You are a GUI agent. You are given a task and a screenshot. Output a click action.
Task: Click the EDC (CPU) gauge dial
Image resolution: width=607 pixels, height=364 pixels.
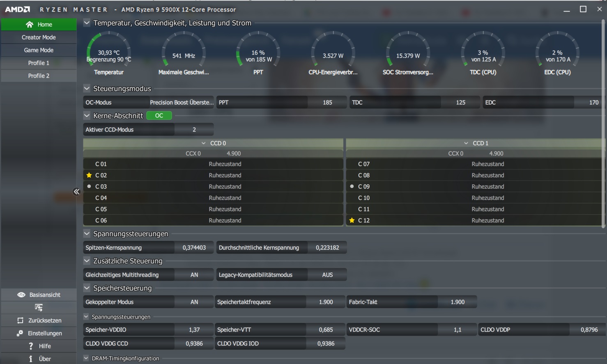click(x=557, y=50)
